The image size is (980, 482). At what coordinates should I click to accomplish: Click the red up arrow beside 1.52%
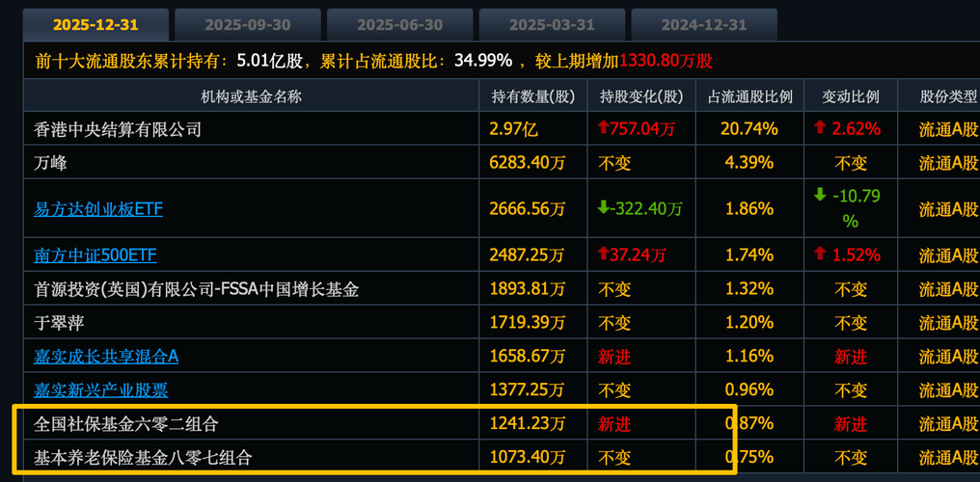tap(820, 254)
